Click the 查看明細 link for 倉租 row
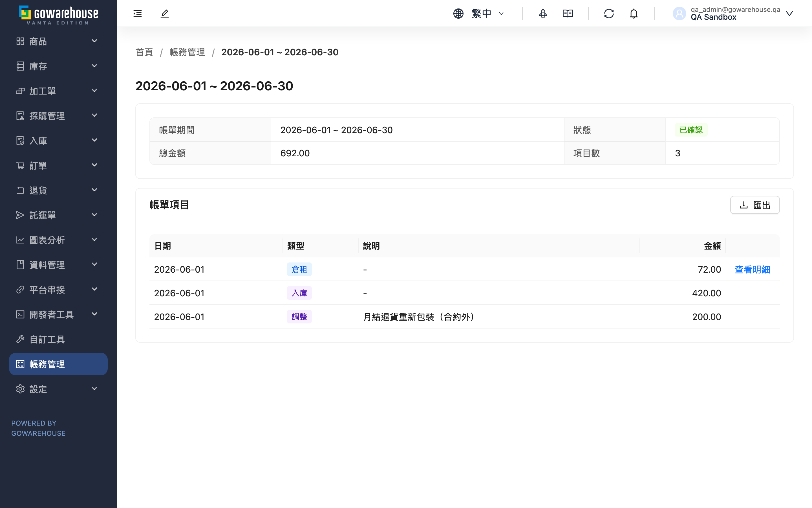The height and width of the screenshot is (508, 812). click(753, 270)
